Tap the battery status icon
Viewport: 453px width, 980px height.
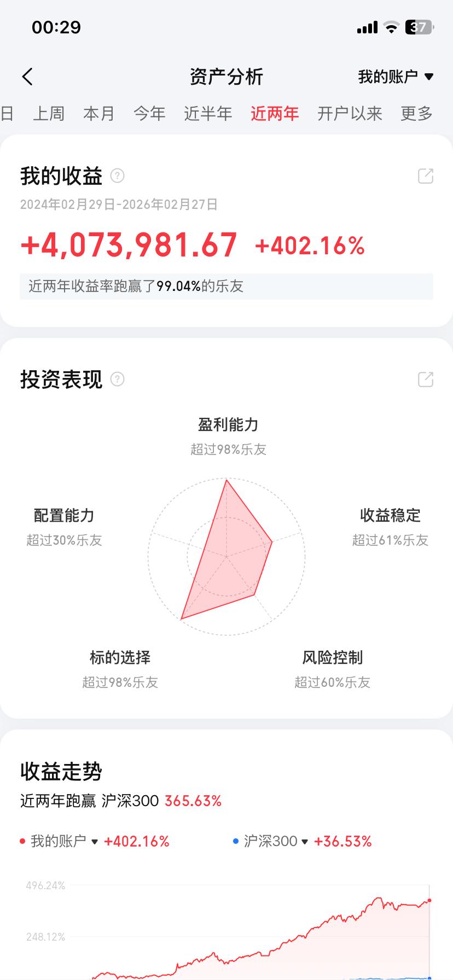pyautogui.click(x=419, y=27)
